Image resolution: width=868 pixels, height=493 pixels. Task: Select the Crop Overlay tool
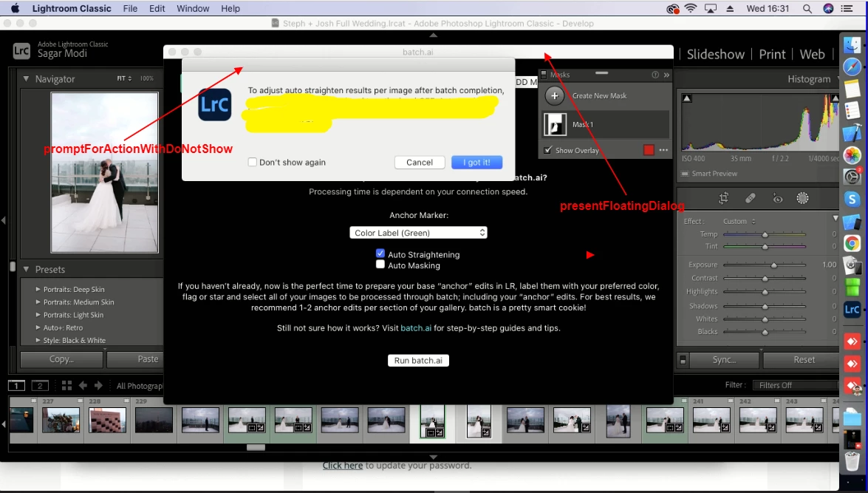723,198
